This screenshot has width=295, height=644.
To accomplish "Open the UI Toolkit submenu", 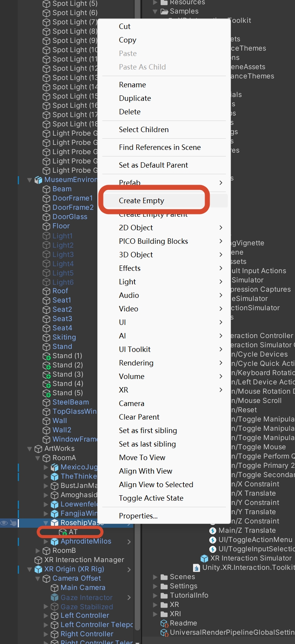I will (164, 349).
